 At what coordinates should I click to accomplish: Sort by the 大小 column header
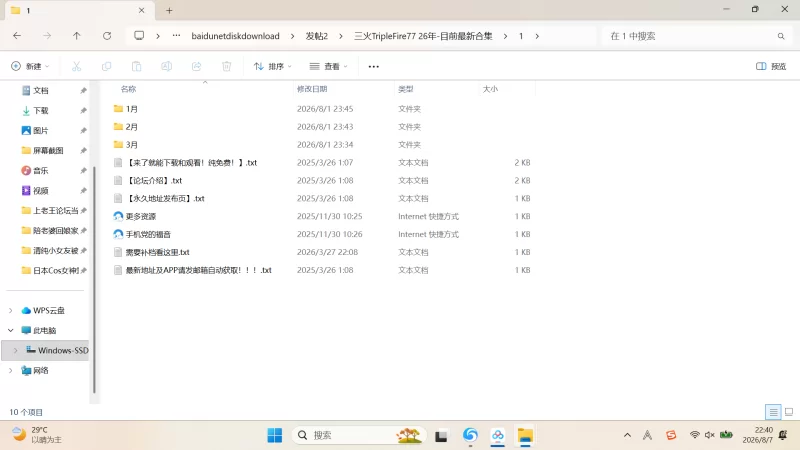click(x=490, y=89)
